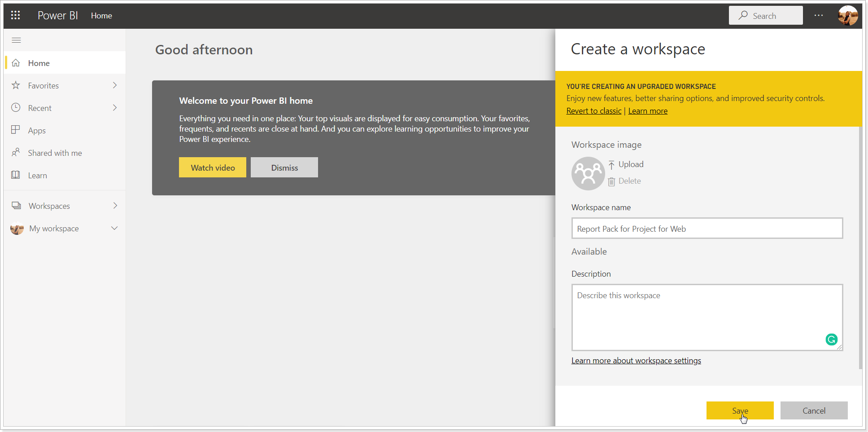Click the 'Available' status text
868x432 pixels.
pyautogui.click(x=589, y=251)
